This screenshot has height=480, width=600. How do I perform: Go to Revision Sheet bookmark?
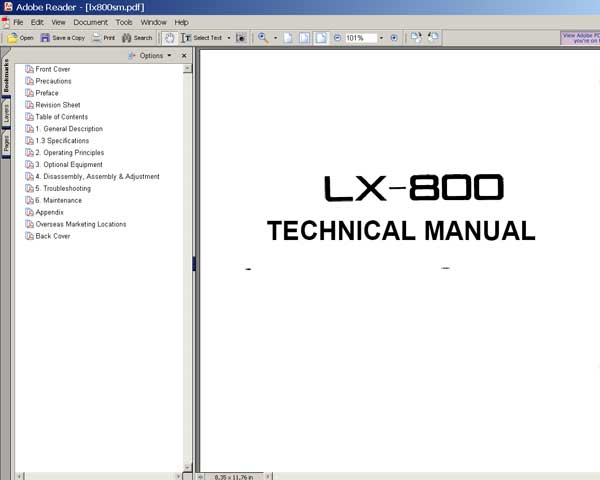tap(58, 105)
